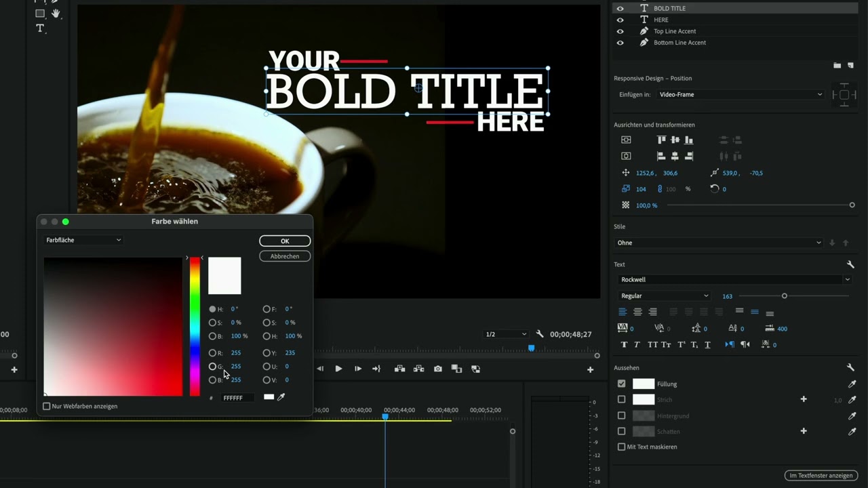The image size is (868, 488).
Task: Click the Im Textfenster anzeigen button
Action: pos(821,476)
